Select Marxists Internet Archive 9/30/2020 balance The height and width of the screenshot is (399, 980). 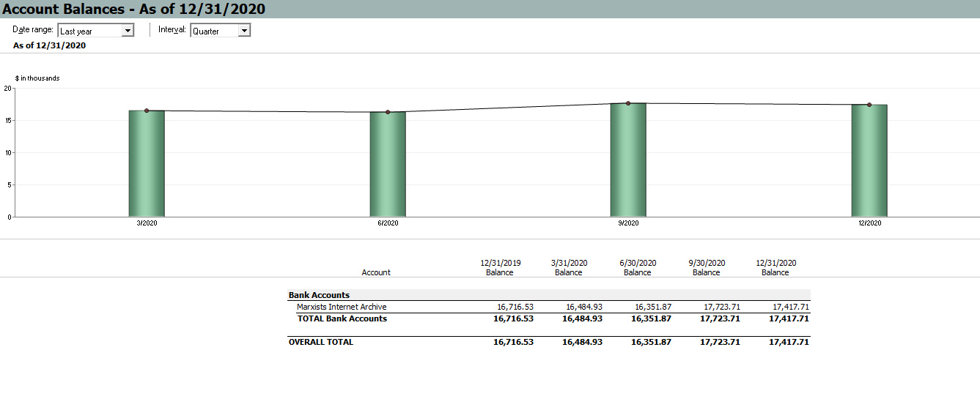click(721, 307)
